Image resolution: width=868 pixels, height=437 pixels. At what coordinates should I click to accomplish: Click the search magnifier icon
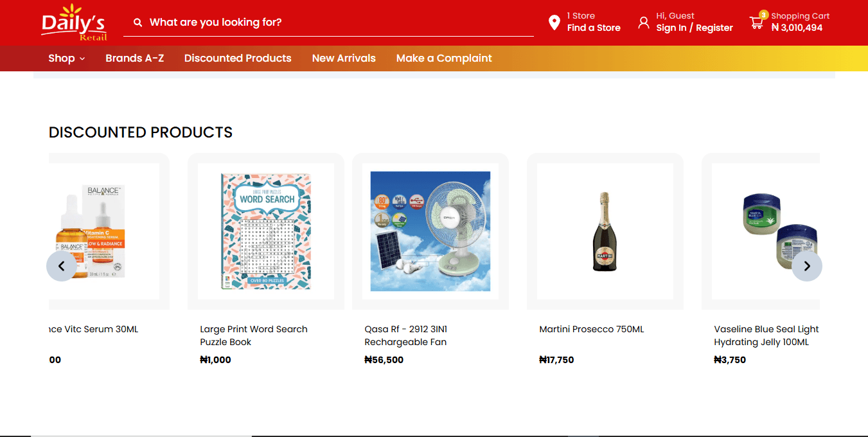(137, 22)
